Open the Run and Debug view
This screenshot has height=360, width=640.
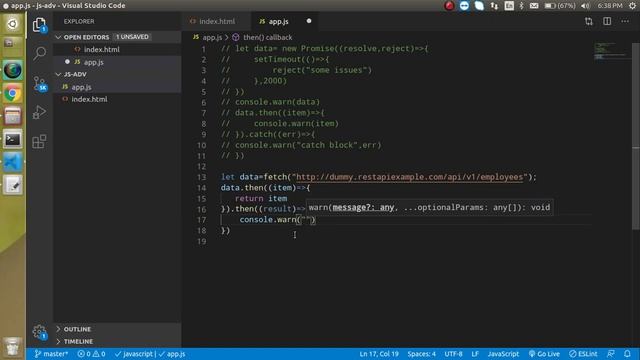tap(39, 112)
